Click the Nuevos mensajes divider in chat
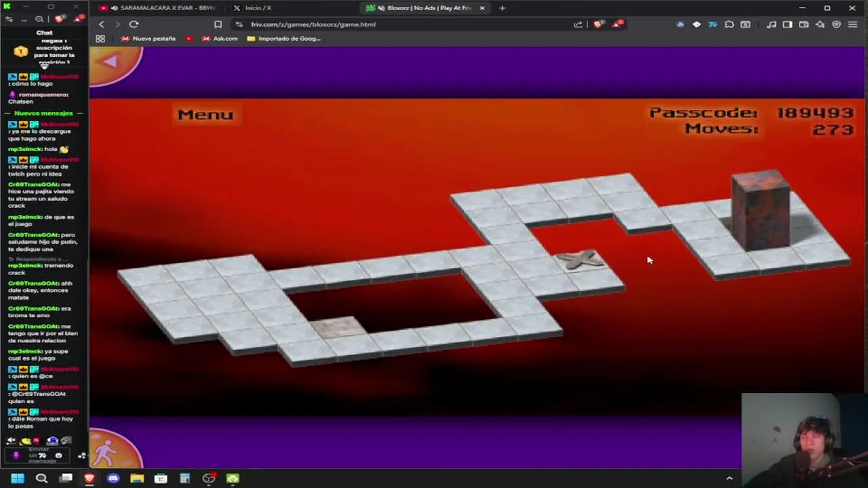This screenshot has width=868, height=488. [44, 113]
